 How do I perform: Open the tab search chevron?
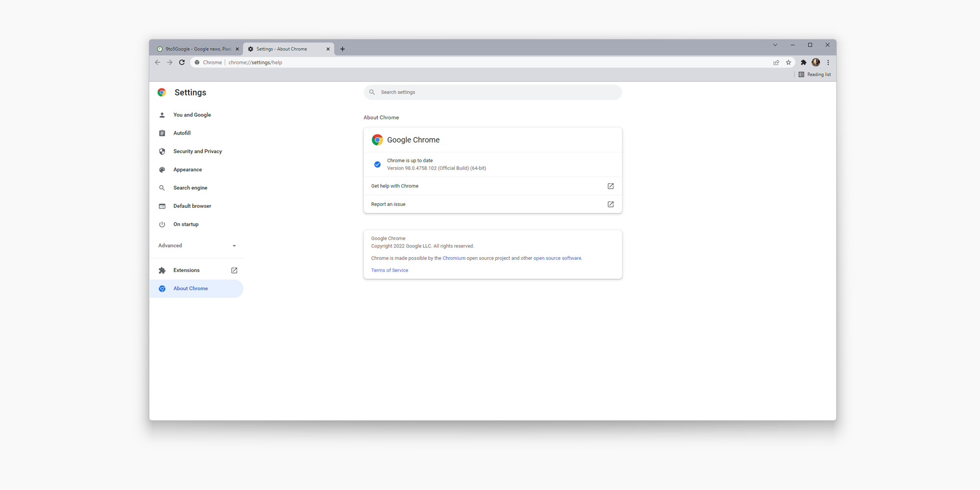pos(775,45)
